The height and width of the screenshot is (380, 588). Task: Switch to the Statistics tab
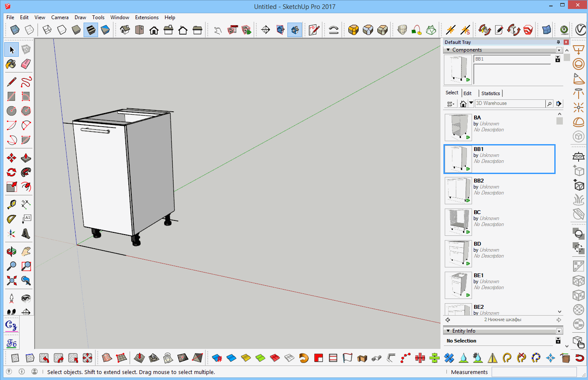tap(491, 93)
